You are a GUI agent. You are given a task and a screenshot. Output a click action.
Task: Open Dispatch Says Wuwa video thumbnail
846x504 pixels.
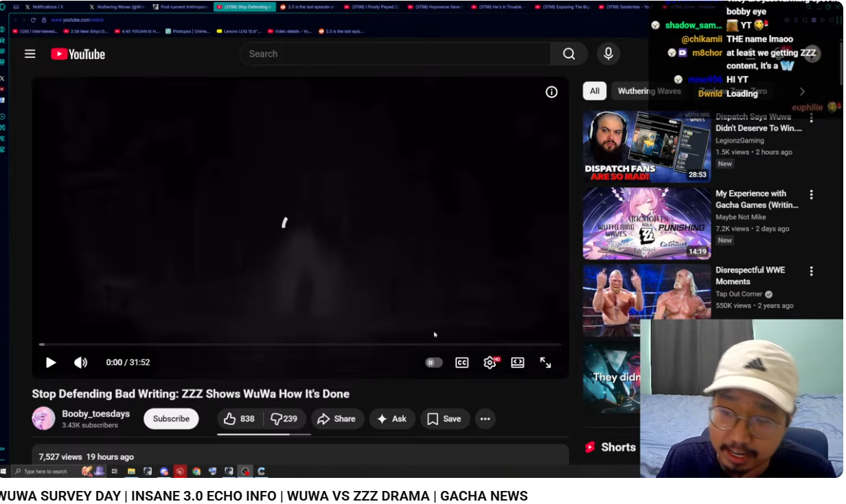(x=647, y=146)
